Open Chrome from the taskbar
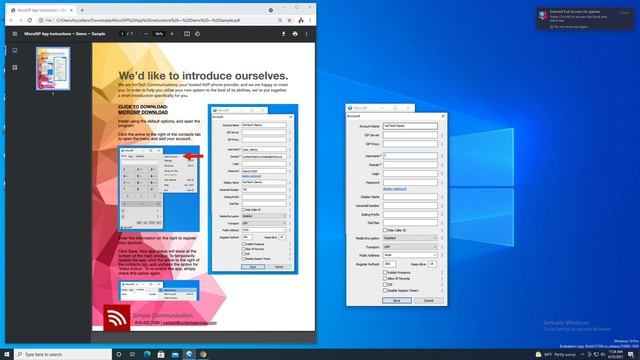640x360 pixels. click(203, 354)
